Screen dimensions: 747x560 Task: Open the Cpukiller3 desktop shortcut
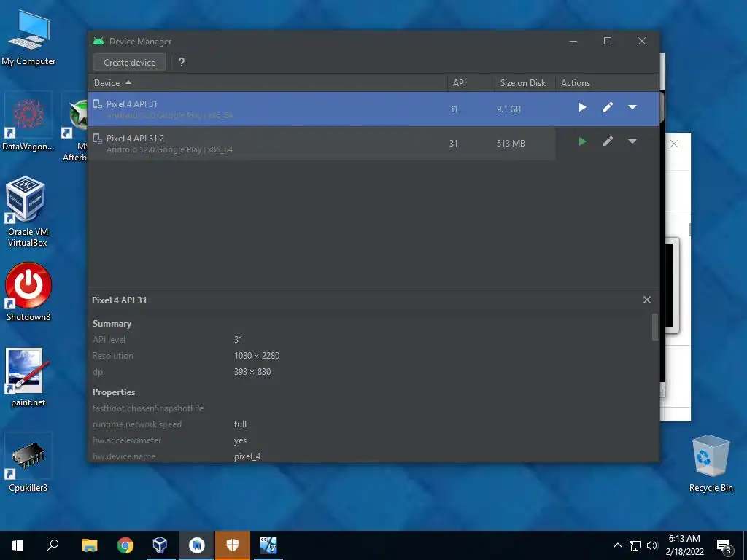[x=28, y=463]
